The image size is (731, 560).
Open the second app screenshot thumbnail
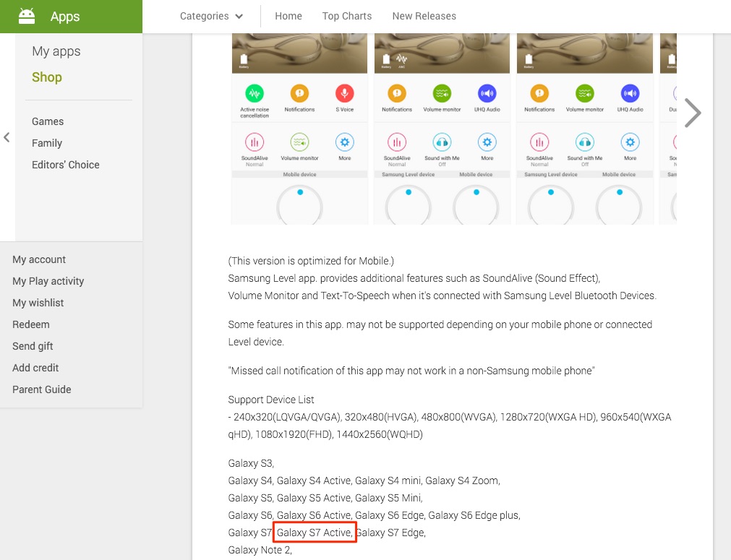click(442, 129)
